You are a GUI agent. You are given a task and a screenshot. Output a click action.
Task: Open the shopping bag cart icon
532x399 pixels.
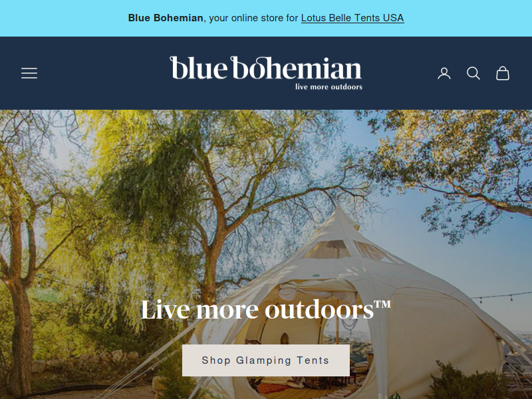coord(503,73)
